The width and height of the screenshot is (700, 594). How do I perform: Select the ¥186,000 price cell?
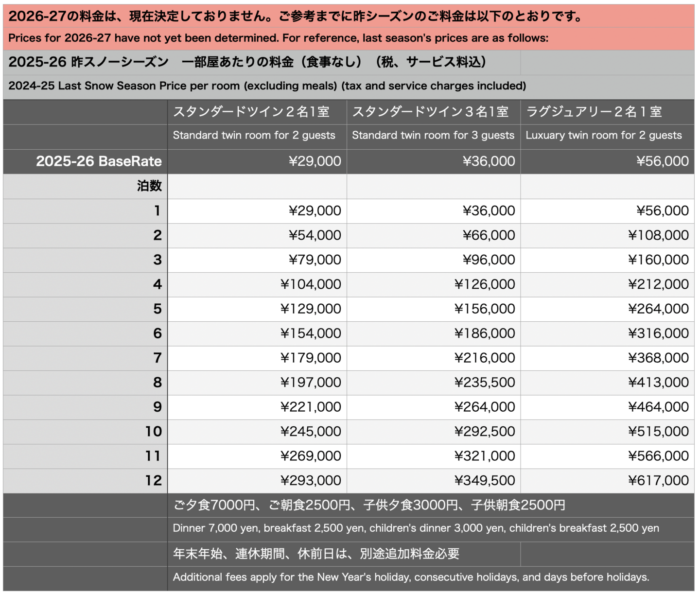[485, 333]
